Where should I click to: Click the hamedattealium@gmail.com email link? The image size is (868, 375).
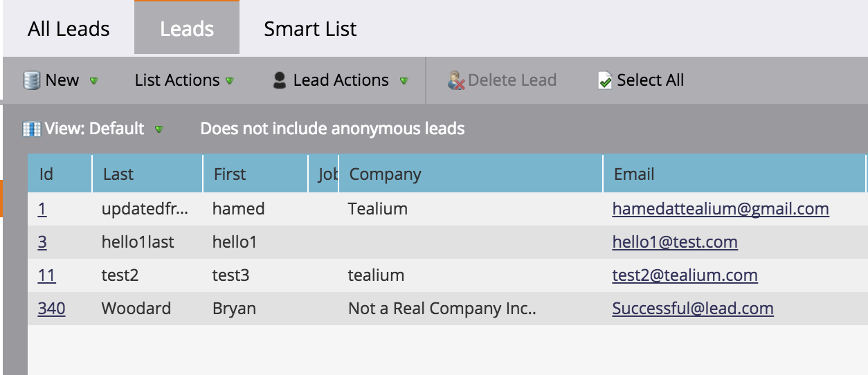[x=720, y=209]
